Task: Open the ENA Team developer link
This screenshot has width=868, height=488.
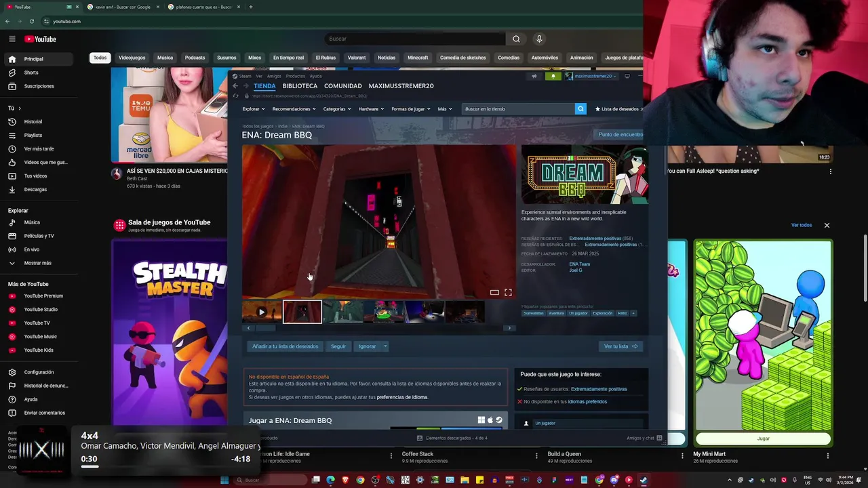Action: point(580,264)
